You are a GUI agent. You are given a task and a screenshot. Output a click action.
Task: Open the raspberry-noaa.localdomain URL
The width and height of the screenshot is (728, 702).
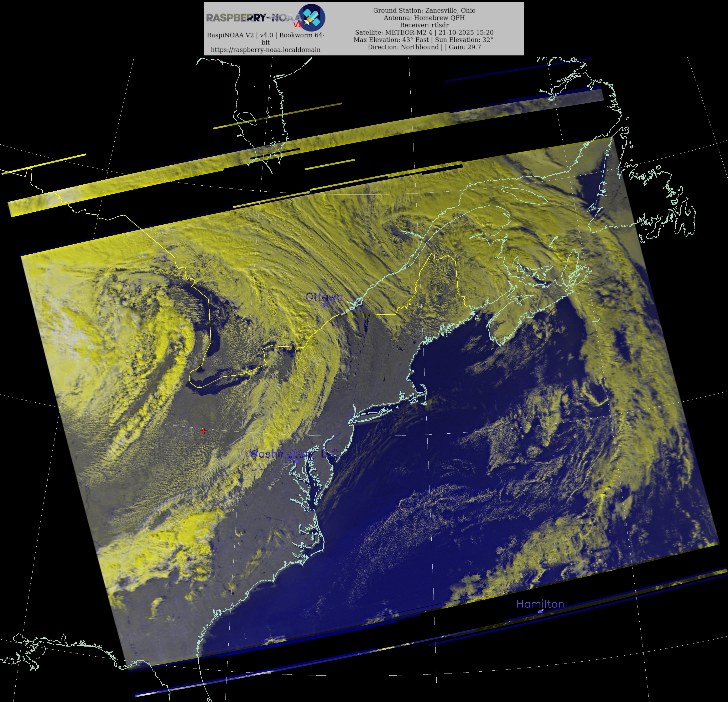266,50
